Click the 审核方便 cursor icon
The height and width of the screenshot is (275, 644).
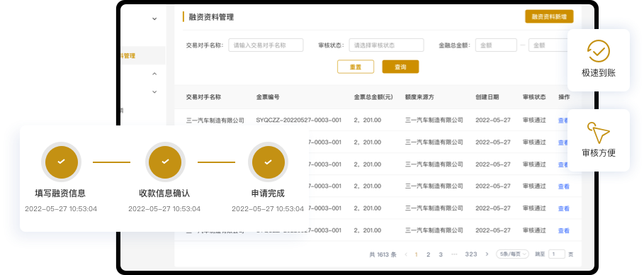[x=599, y=133]
